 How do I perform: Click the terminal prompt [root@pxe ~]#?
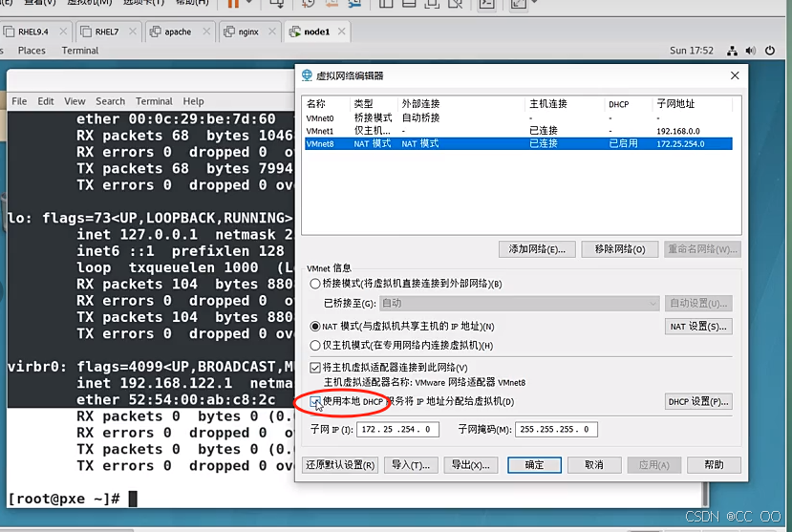pyautogui.click(x=64, y=500)
